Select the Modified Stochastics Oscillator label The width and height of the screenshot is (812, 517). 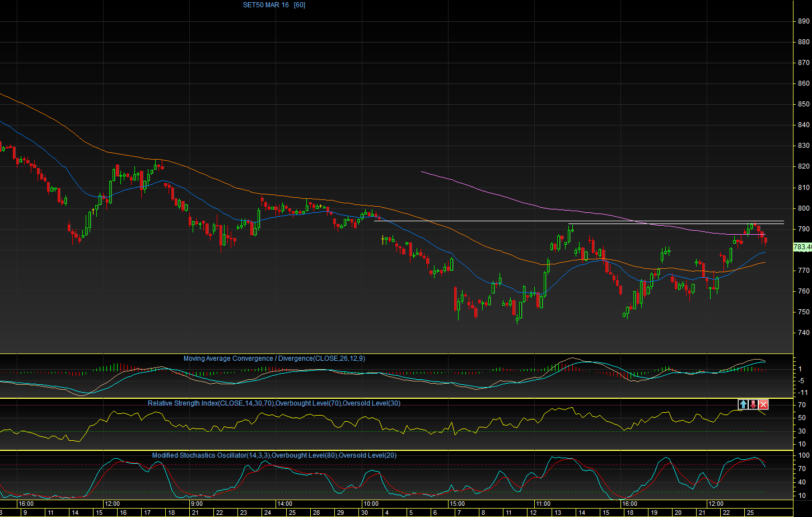(x=274, y=455)
